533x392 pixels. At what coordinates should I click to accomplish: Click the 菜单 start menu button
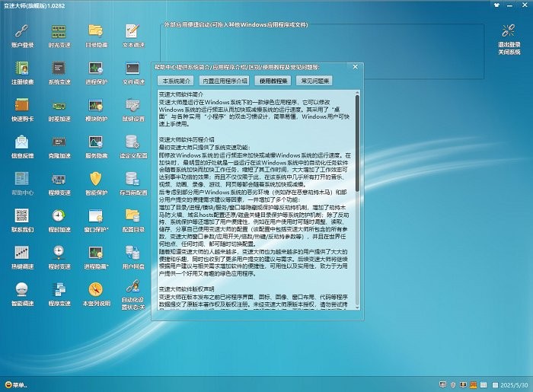coord(17,385)
